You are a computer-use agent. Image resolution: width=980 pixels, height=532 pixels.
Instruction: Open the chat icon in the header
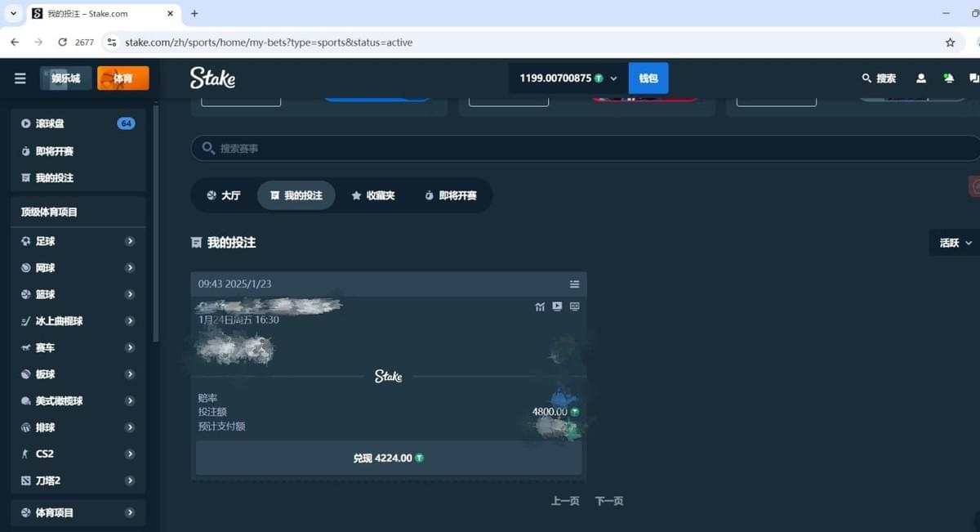[973, 78]
